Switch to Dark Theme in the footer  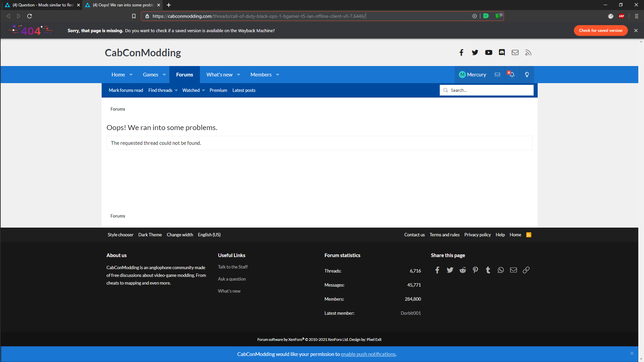tap(150, 235)
